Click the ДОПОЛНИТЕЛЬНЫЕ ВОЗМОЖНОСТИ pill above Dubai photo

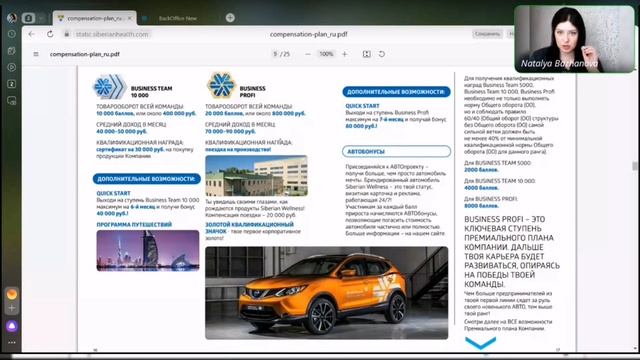point(147,179)
